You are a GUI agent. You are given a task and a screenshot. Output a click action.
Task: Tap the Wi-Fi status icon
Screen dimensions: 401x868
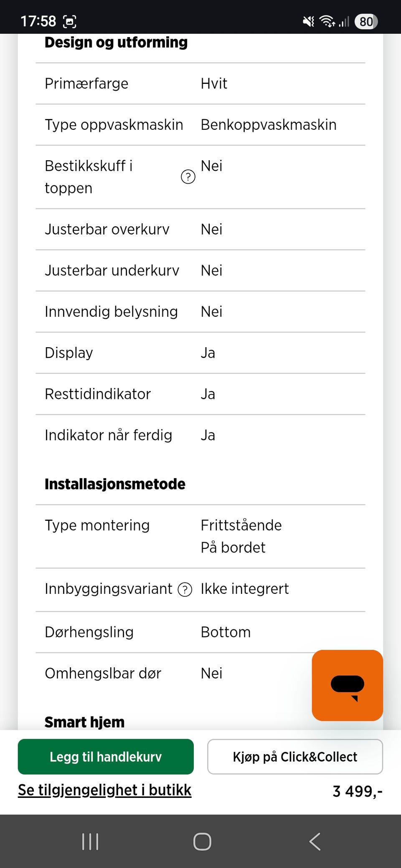pyautogui.click(x=327, y=21)
